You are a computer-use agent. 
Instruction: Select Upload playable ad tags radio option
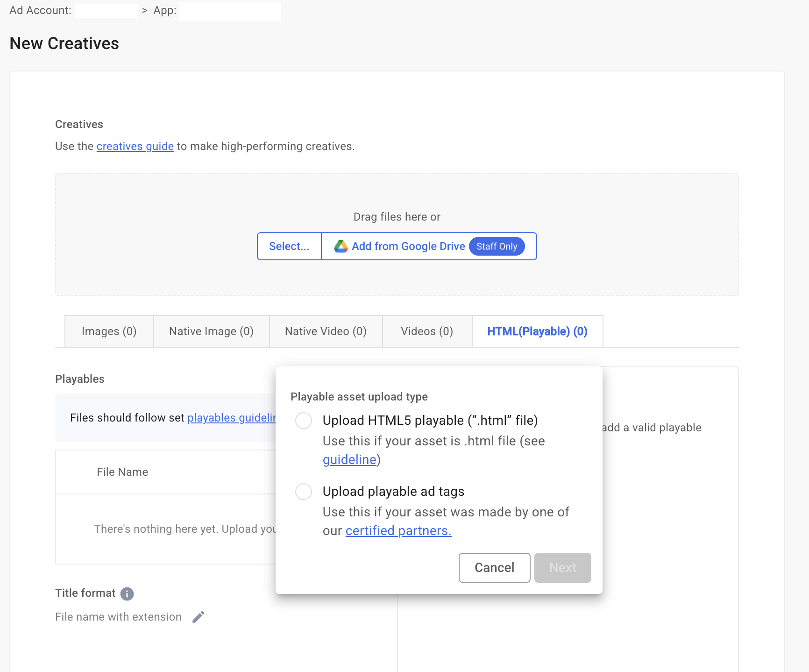304,492
